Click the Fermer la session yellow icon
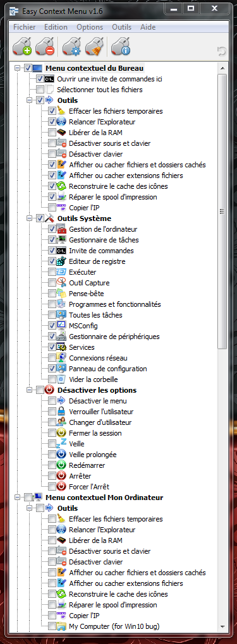 pos(61,433)
